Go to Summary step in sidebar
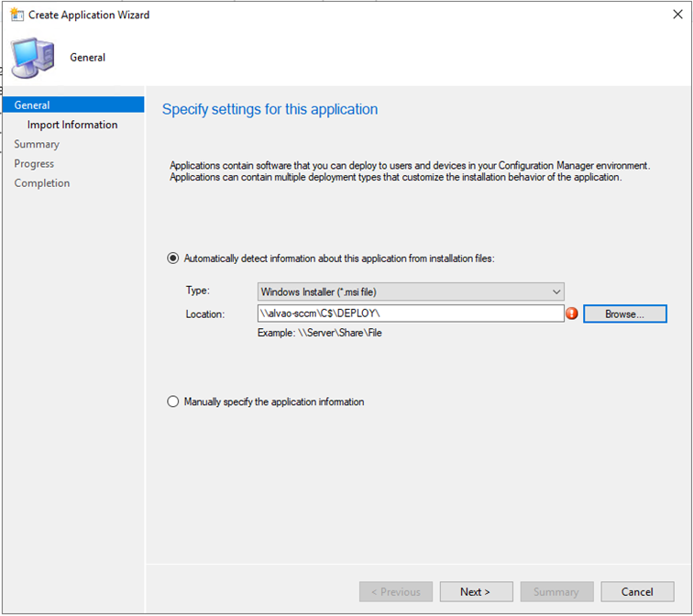Image resolution: width=693 pixels, height=616 pixels. (x=37, y=144)
